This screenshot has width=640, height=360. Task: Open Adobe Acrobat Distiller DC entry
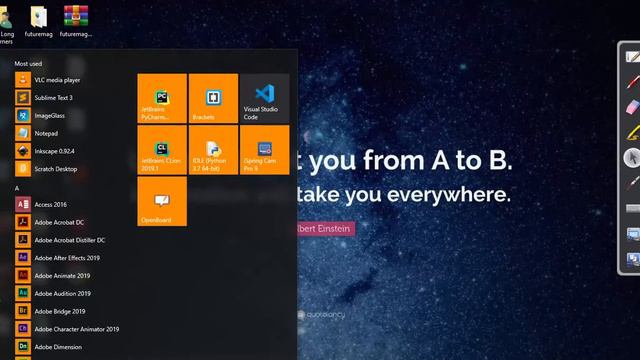point(67,240)
